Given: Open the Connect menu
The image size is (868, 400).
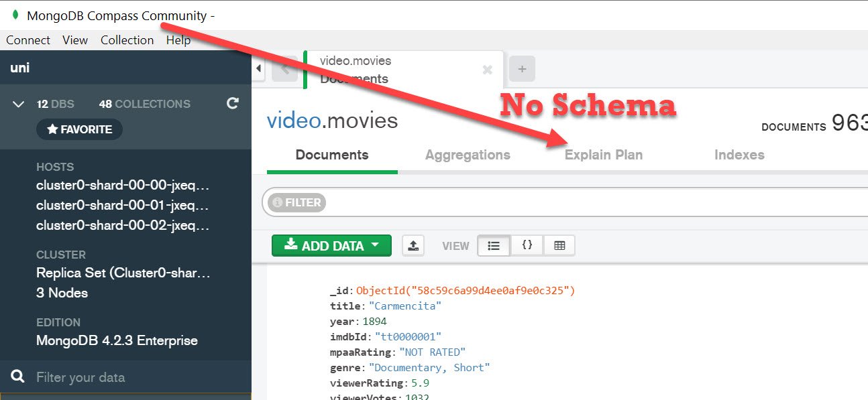Looking at the screenshot, I should coord(28,40).
